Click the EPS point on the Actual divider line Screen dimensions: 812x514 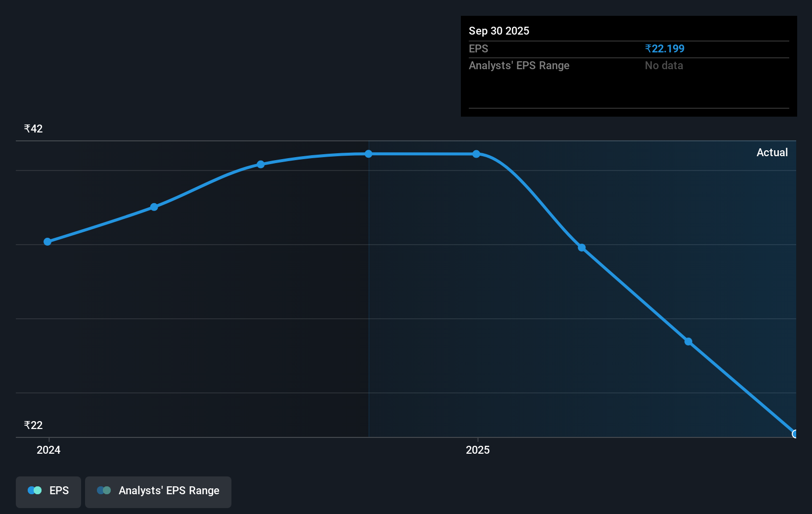(x=368, y=154)
